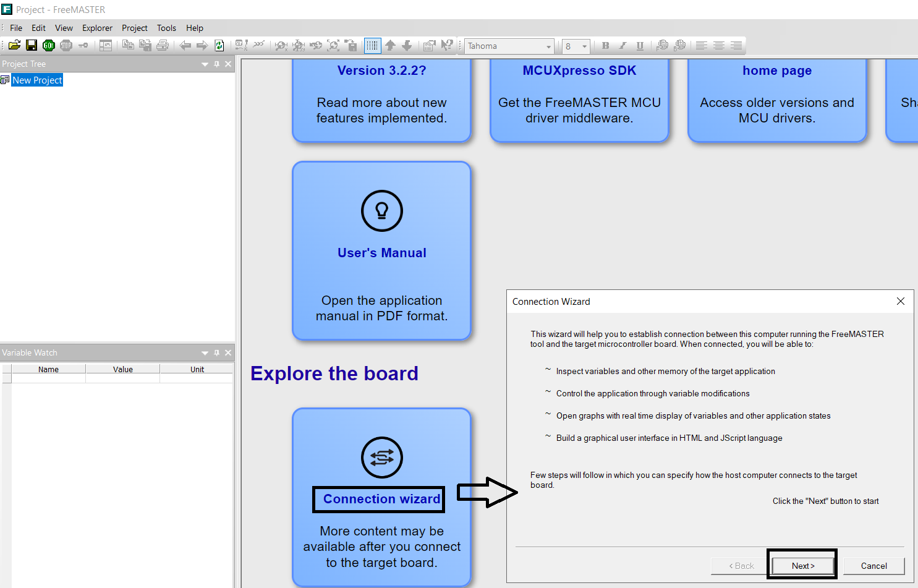This screenshot has height=588, width=918.
Task: Open the User's Manual link
Action: (382, 253)
